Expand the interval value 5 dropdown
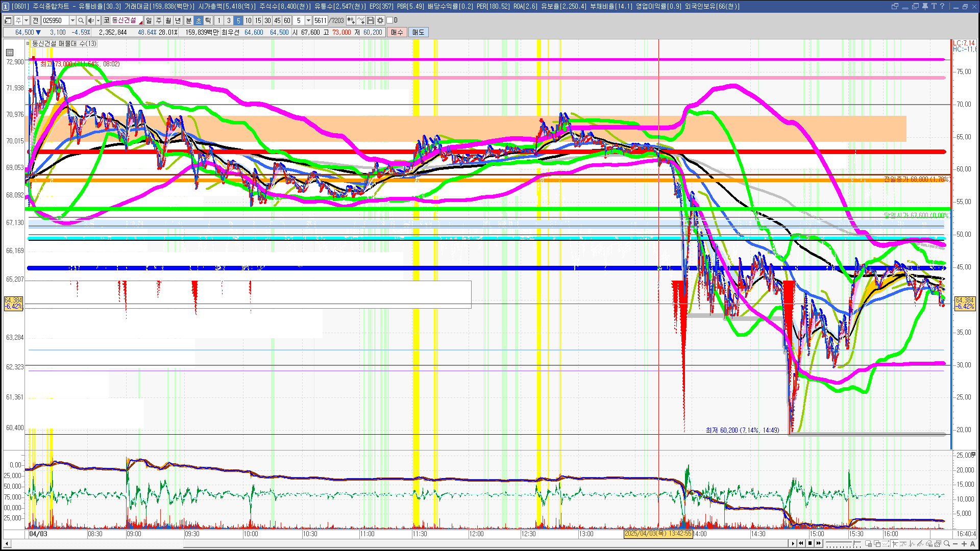The height and width of the screenshot is (551, 980). click(x=308, y=20)
